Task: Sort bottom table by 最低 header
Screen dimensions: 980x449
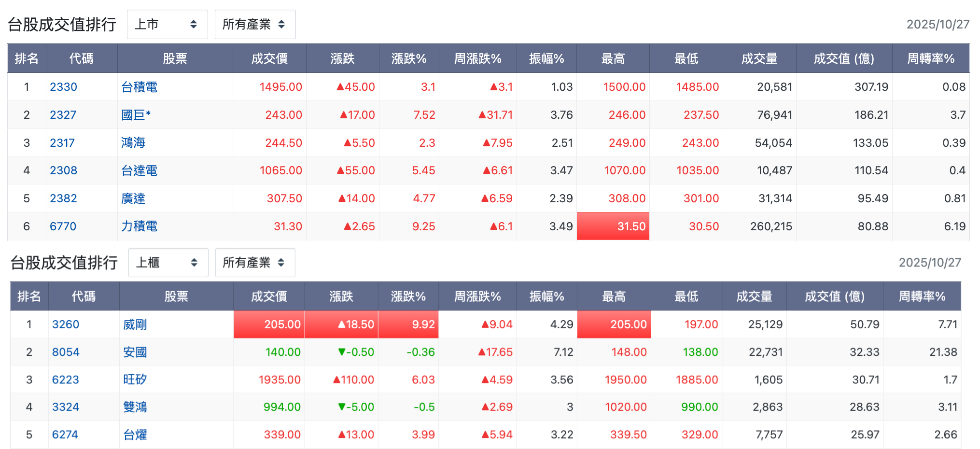Action: click(x=686, y=296)
